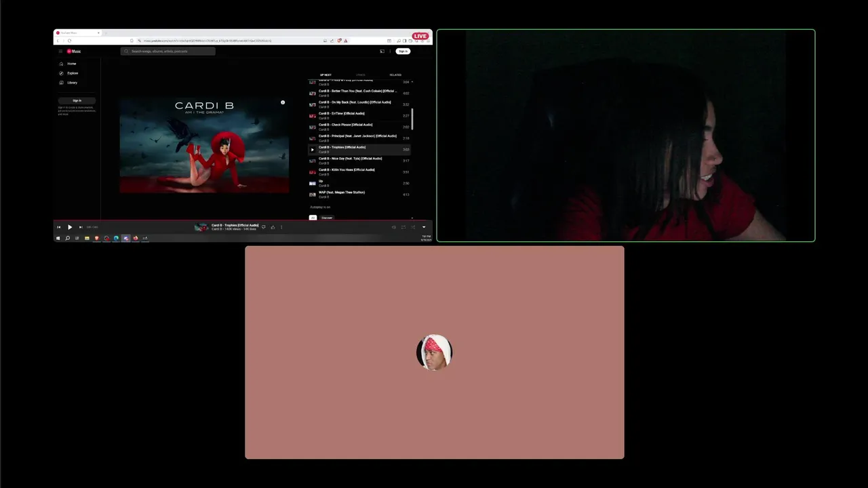Reload the page in the browser

pyautogui.click(x=69, y=41)
